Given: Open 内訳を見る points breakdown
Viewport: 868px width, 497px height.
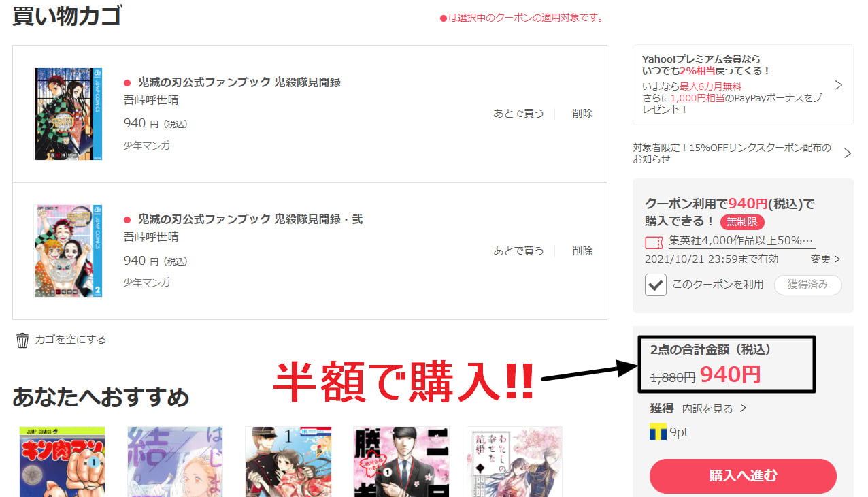Looking at the screenshot, I should coord(714,408).
